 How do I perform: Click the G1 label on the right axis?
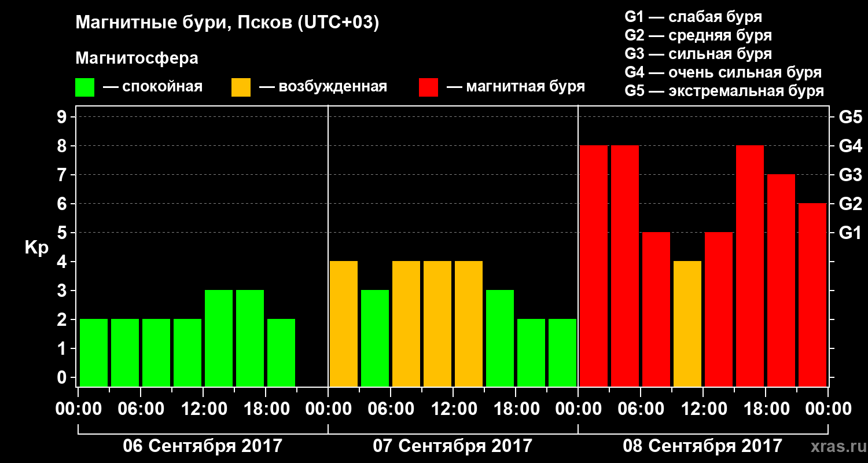coord(850,233)
